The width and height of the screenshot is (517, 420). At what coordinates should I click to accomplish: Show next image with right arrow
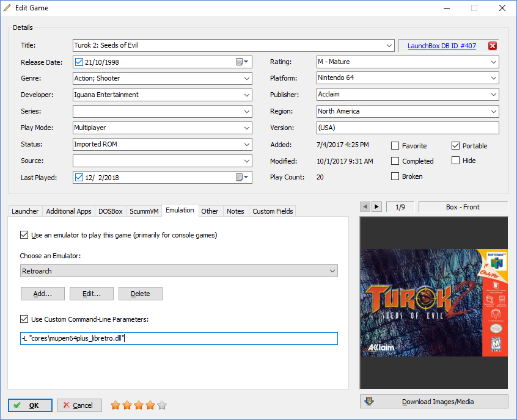pyautogui.click(x=376, y=207)
